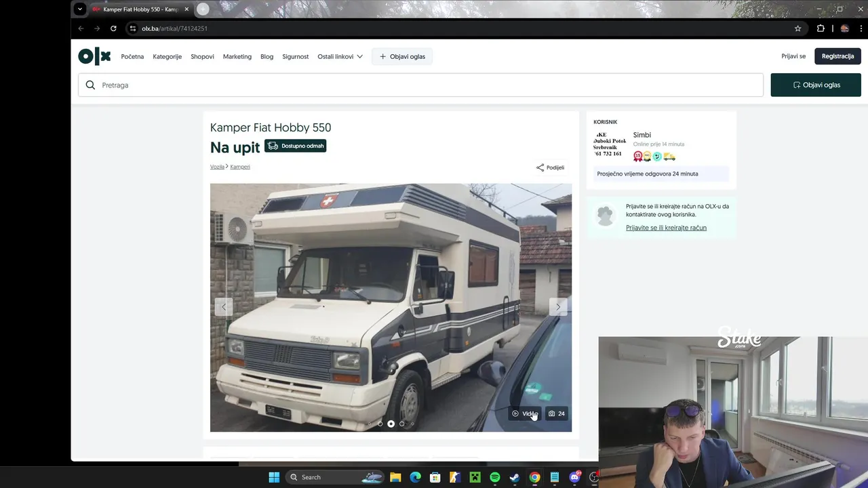Viewport: 868px width, 488px height.
Task: Open the Blog page
Action: click(x=267, y=56)
